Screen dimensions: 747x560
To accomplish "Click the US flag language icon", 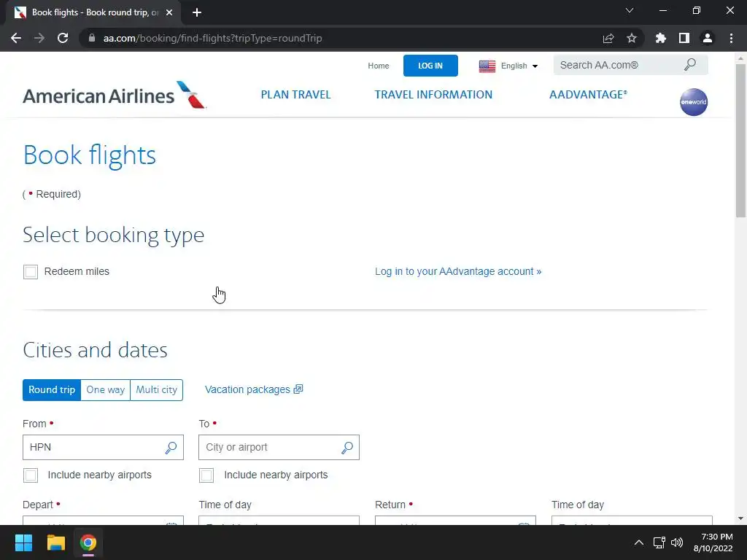I will (487, 66).
